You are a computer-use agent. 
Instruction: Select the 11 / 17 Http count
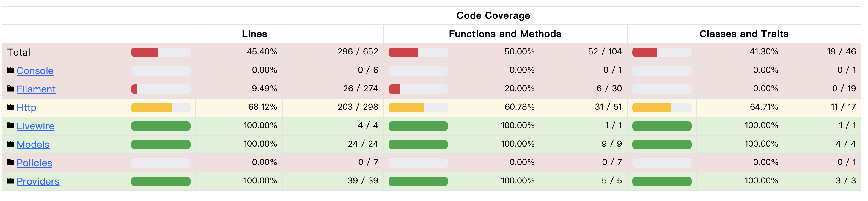[x=843, y=107]
